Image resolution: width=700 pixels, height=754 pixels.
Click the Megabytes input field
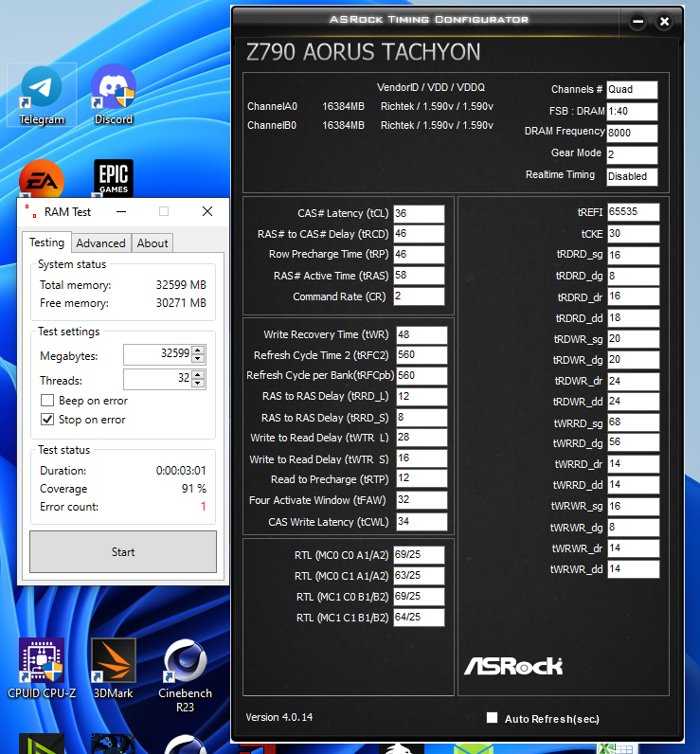click(x=157, y=354)
